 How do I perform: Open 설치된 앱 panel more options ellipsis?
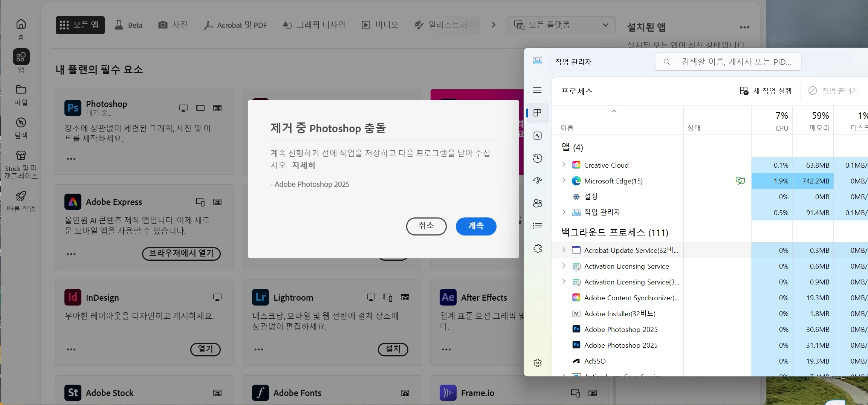[744, 27]
